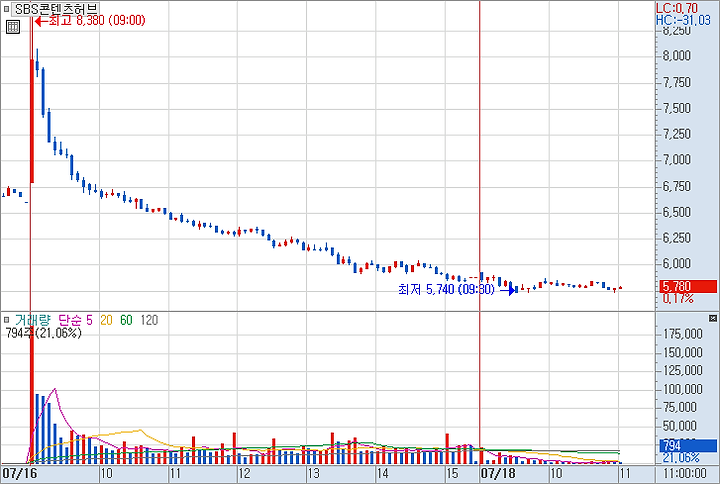Click the data table grid icon
This screenshot has width=720, height=484.
(x=13, y=27)
